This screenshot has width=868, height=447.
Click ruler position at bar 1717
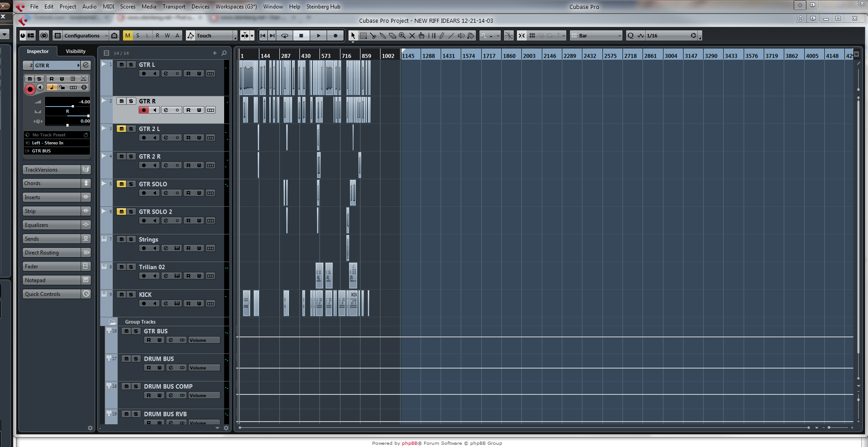pos(489,56)
